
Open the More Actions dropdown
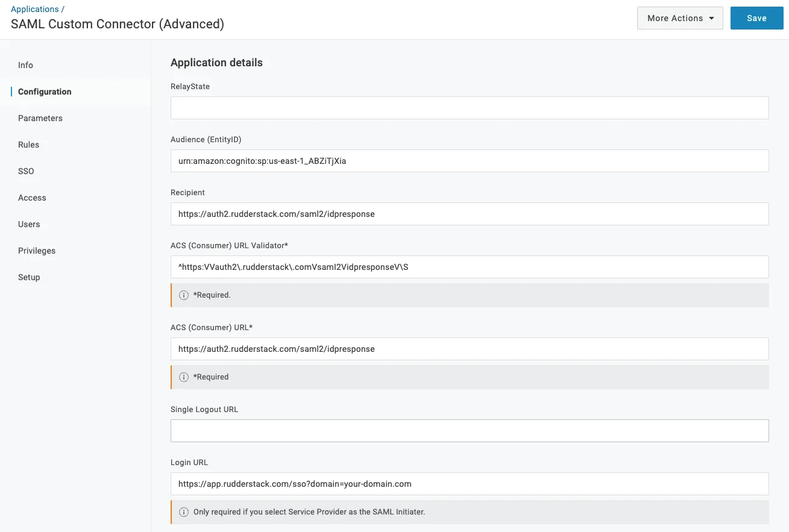[680, 18]
